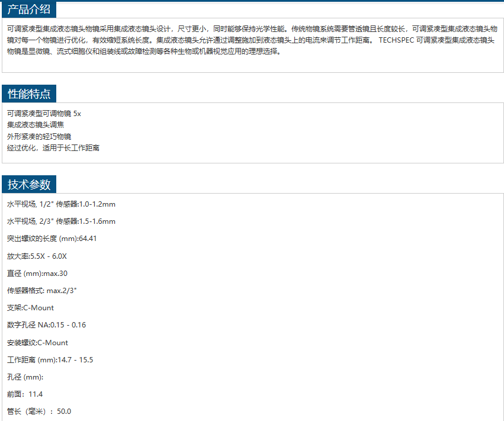The height and width of the screenshot is (421, 504).
Task: Click the feature line 经过优化，适用于长工作距离
Action: pyautogui.click(x=53, y=148)
